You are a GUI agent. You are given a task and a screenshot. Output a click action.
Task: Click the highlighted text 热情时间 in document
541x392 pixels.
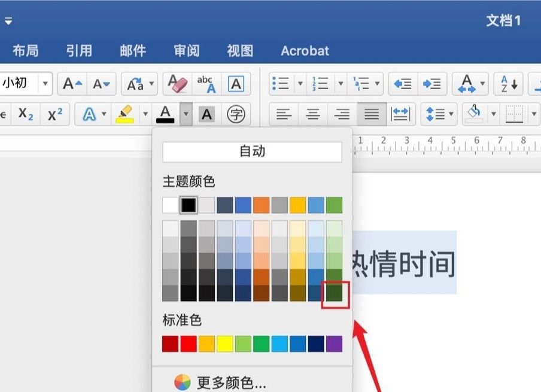click(x=404, y=263)
